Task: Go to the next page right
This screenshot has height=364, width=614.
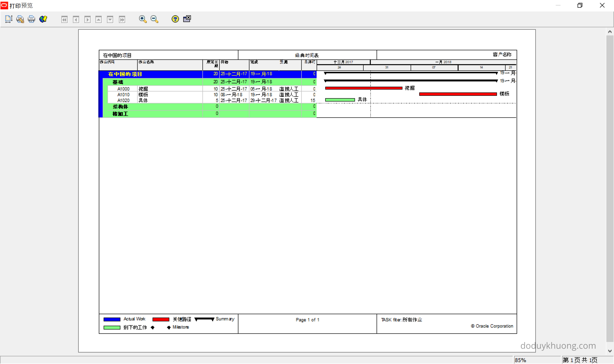Action: (87, 19)
